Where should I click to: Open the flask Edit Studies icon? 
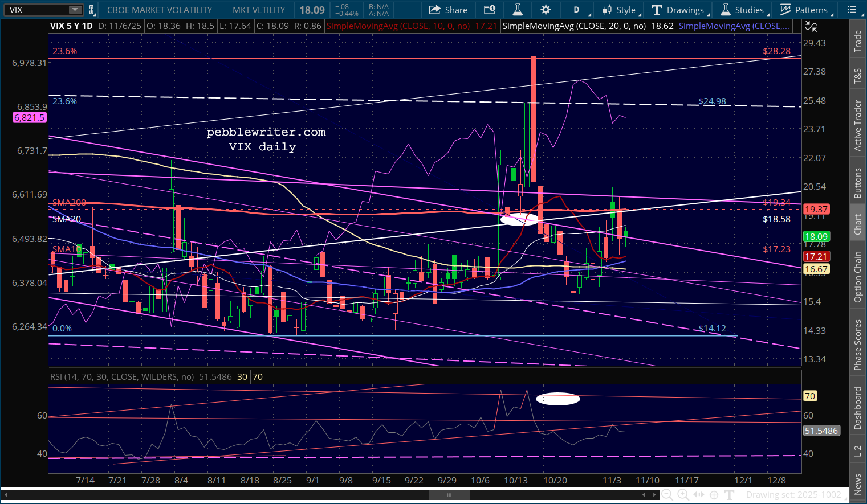518,10
